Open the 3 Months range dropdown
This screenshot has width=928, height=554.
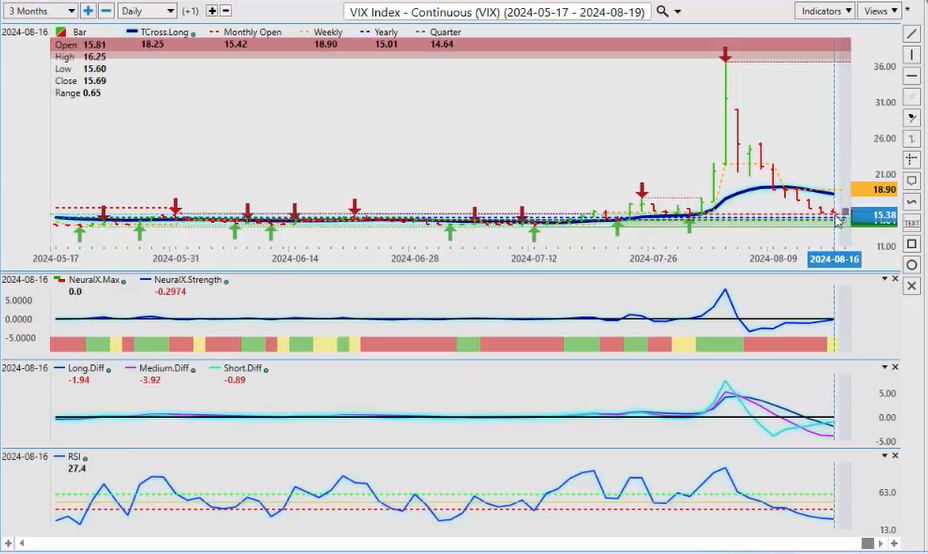coord(40,11)
